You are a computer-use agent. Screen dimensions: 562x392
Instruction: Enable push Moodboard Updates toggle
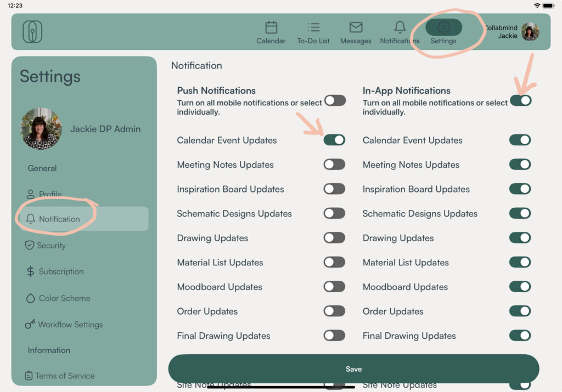point(334,287)
